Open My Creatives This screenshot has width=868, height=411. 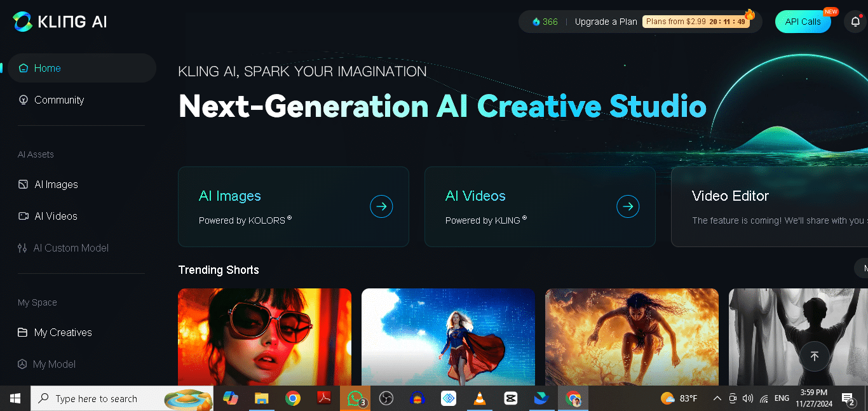(61, 332)
